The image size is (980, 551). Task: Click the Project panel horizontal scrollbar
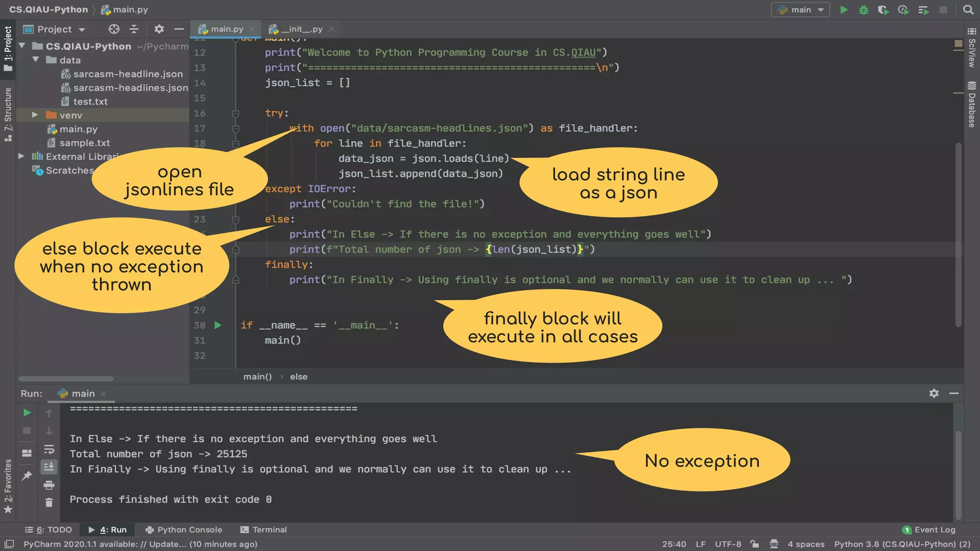click(66, 379)
